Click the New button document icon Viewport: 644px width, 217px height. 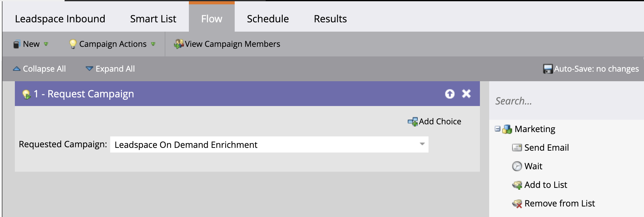point(17,44)
